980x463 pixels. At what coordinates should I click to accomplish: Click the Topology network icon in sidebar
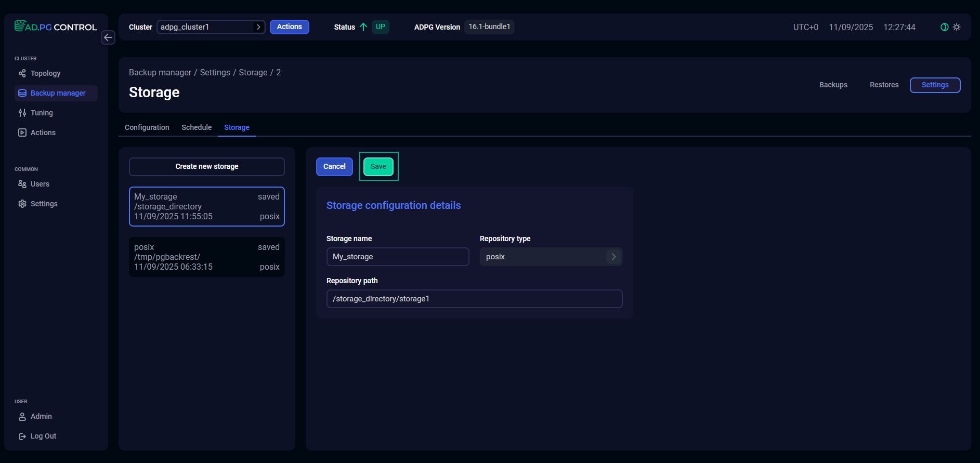pyautogui.click(x=22, y=73)
